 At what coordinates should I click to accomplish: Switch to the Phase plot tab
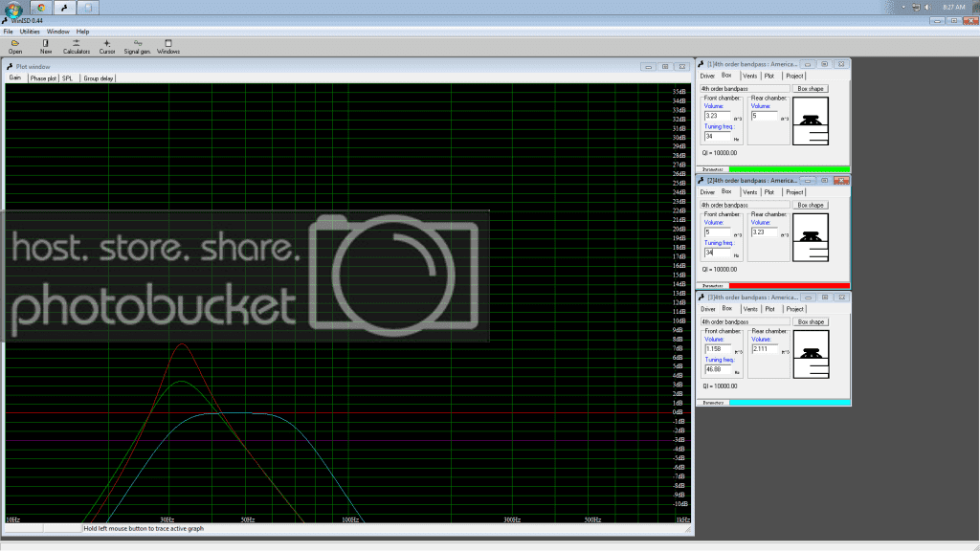tap(43, 78)
